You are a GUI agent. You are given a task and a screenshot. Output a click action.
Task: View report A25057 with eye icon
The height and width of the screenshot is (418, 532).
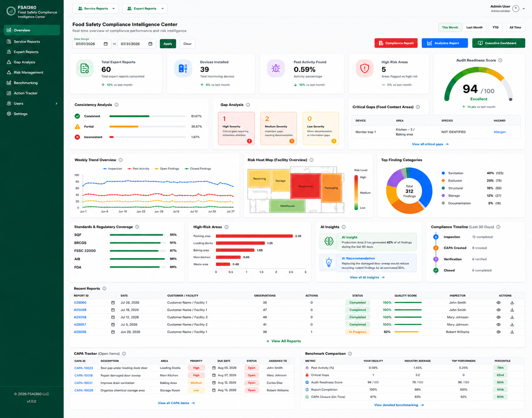[499, 324]
